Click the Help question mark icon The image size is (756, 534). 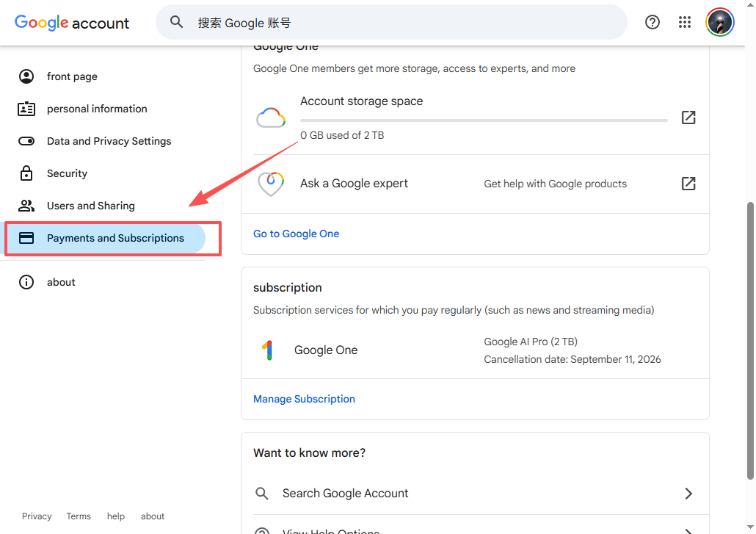tap(652, 22)
